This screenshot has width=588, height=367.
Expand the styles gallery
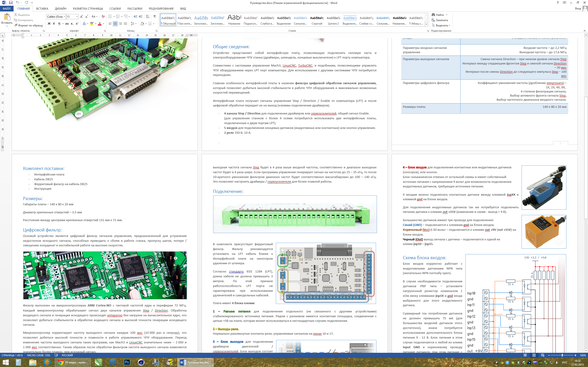(426, 24)
